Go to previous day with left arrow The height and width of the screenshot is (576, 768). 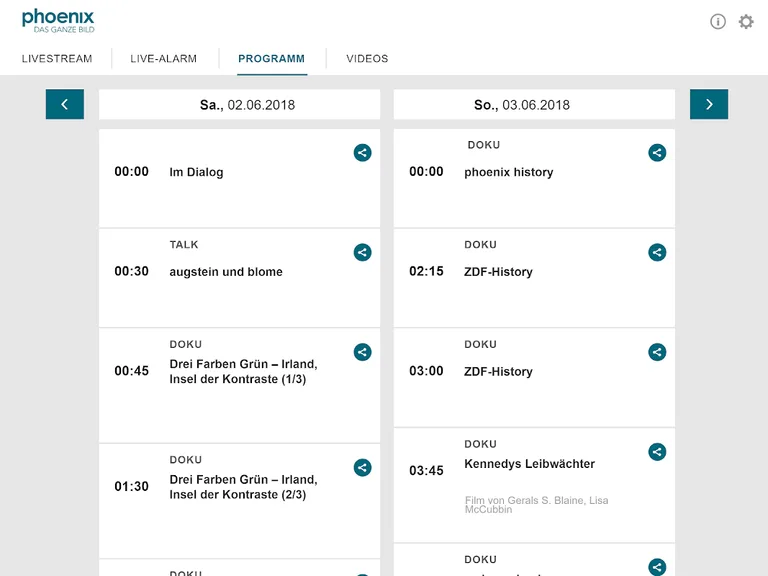coord(65,104)
